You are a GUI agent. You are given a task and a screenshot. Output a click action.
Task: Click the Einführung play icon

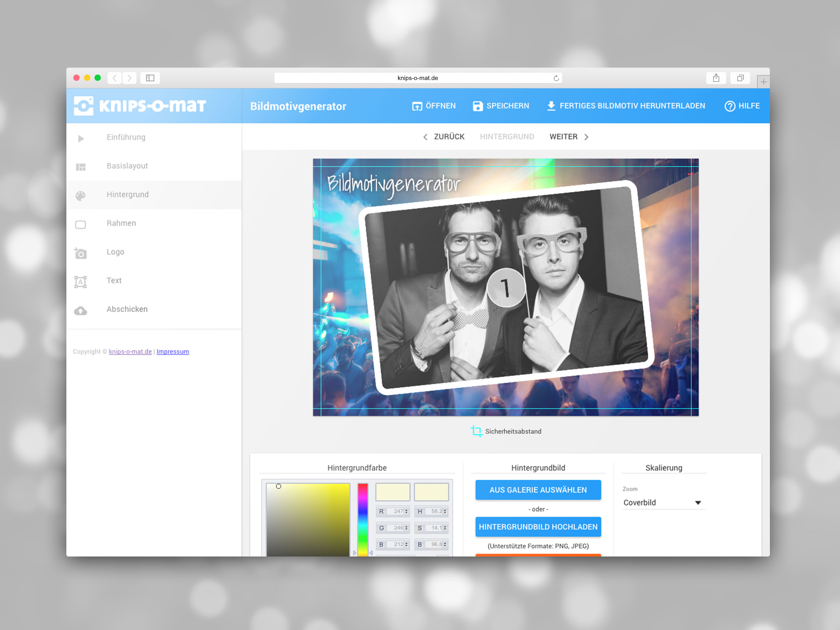tap(81, 139)
